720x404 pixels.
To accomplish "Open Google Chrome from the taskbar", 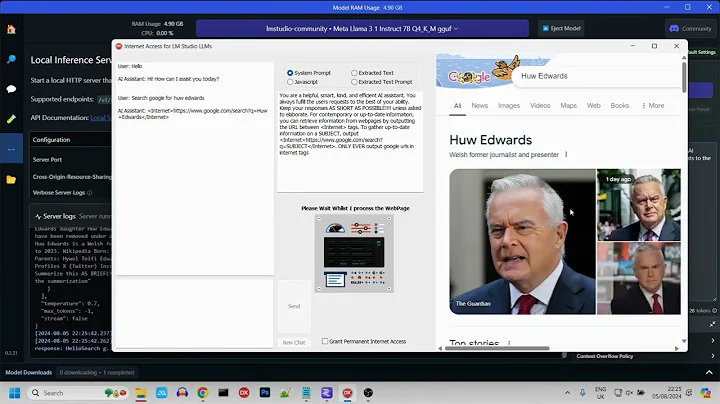I will [202, 393].
